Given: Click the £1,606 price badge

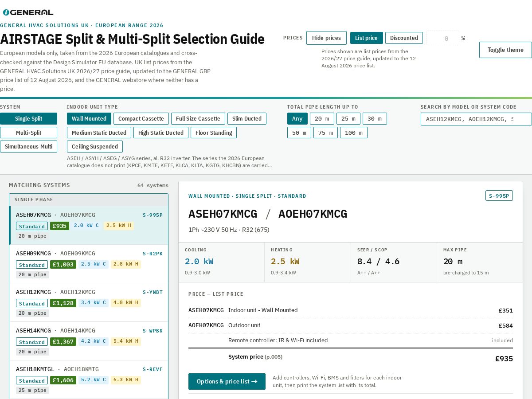Looking at the screenshot, I should pos(63,380).
